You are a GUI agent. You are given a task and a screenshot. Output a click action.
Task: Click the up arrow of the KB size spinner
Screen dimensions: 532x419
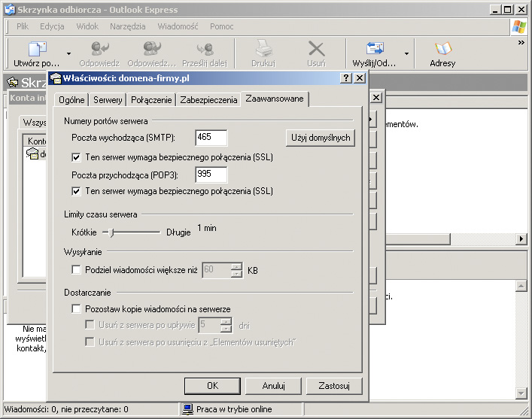236,266
